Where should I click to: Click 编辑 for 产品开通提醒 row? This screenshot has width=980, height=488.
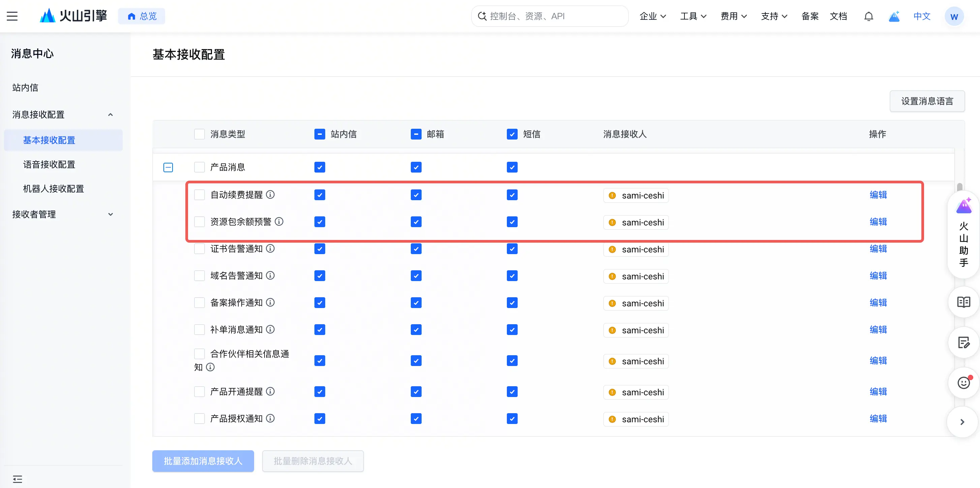(x=878, y=391)
